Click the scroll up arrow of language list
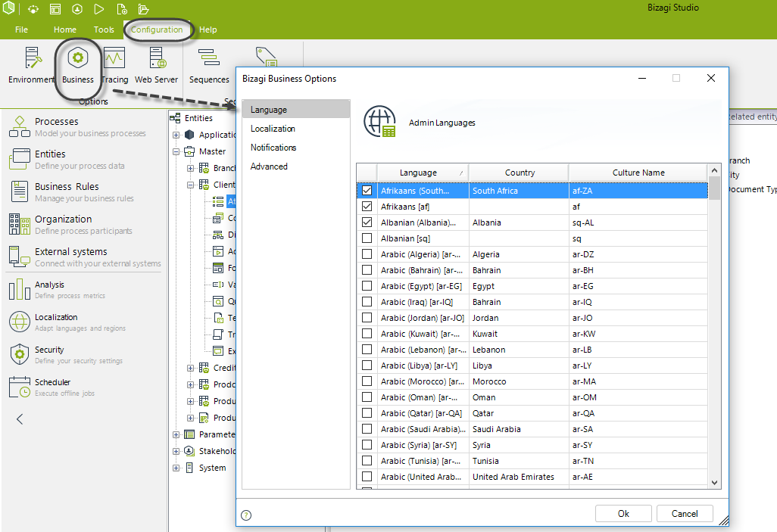Screen dimensions: 777x532 (x=714, y=170)
